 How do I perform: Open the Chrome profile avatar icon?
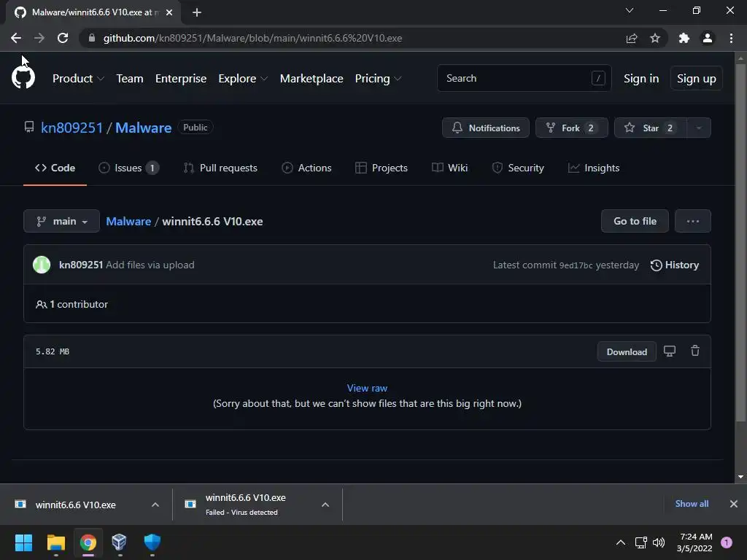pos(708,38)
